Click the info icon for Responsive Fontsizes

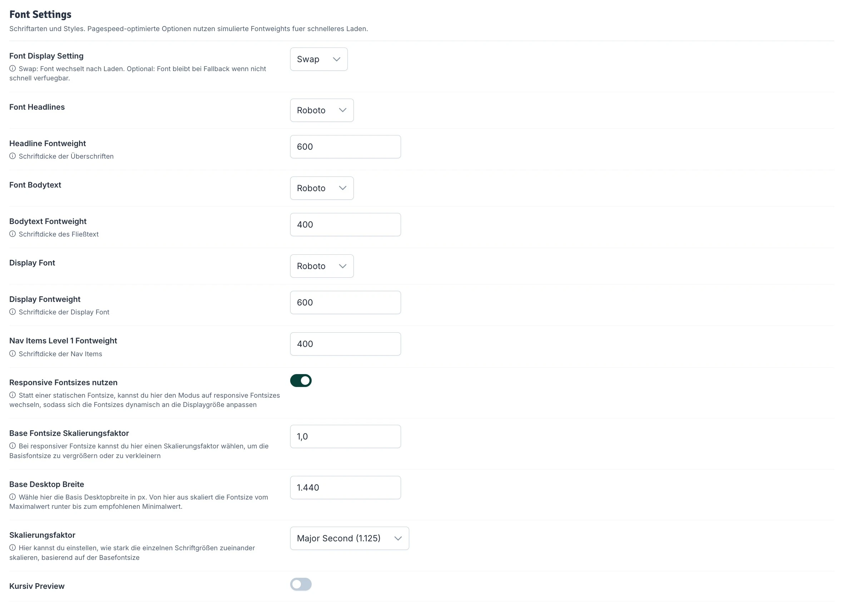point(12,395)
